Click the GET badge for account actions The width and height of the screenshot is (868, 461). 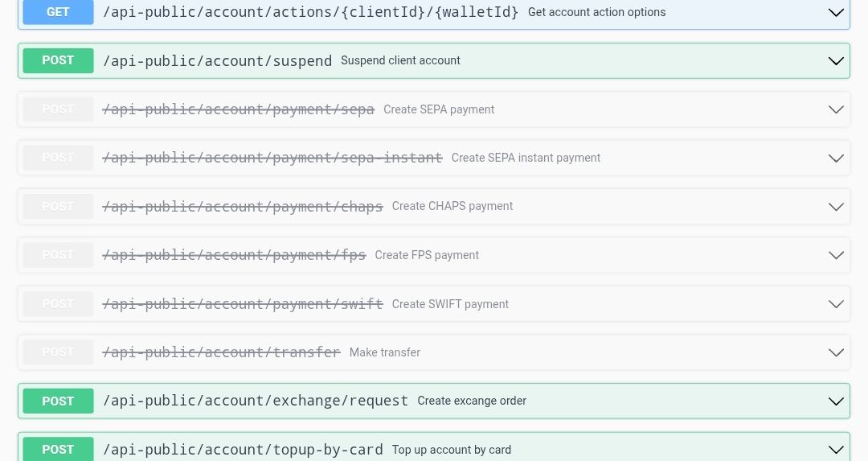[58, 12]
